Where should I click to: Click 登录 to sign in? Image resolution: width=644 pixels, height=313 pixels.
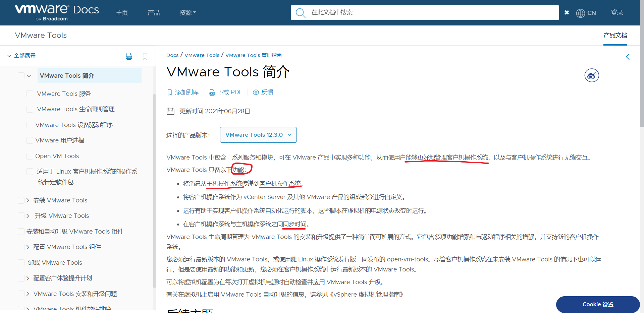click(x=617, y=13)
